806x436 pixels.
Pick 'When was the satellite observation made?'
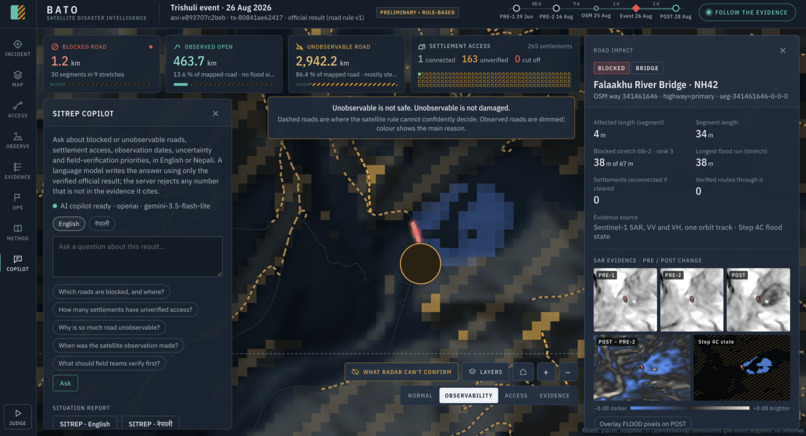tap(118, 346)
